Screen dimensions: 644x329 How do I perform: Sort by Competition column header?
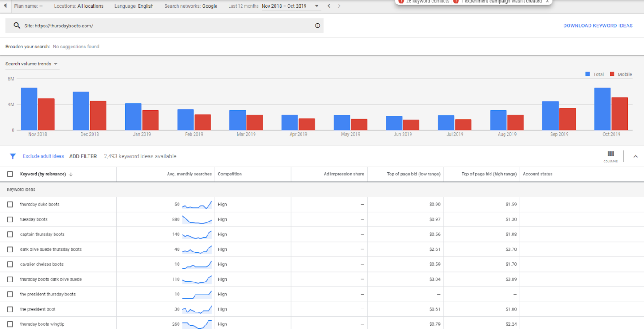tap(230, 174)
